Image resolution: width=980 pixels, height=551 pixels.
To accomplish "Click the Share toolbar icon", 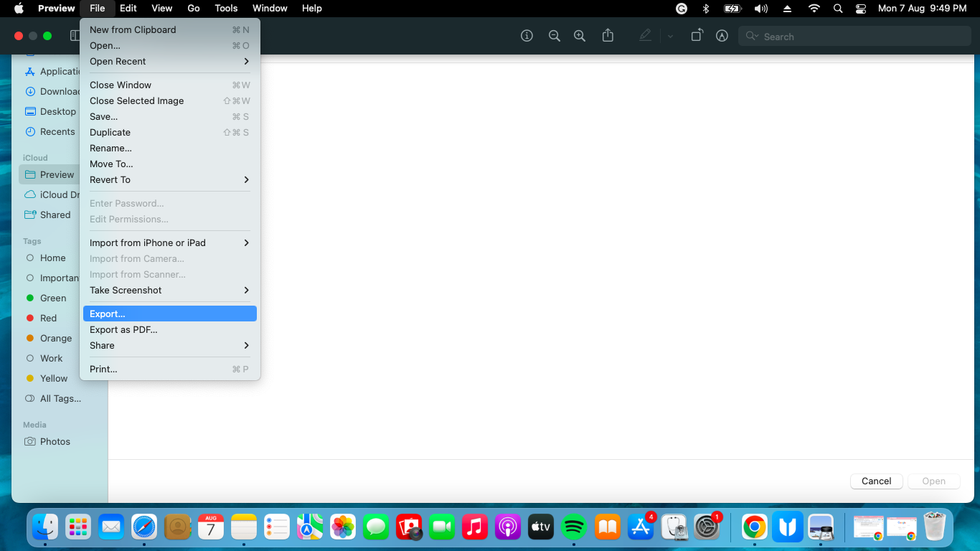I will click(608, 36).
